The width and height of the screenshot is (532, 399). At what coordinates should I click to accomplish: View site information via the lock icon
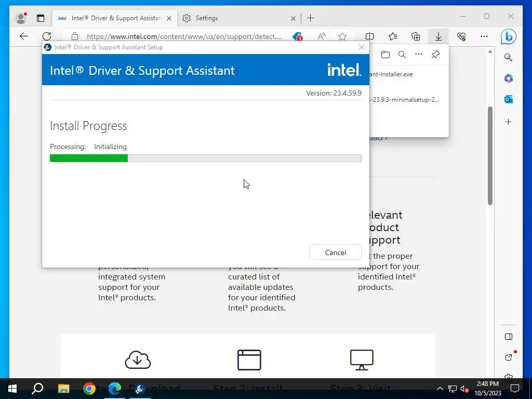75,36
